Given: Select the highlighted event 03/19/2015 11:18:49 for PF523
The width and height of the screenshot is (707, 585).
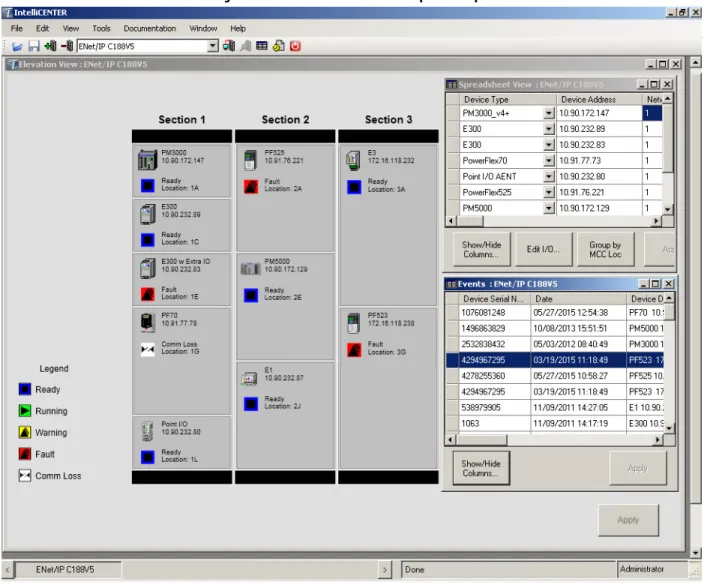Looking at the screenshot, I should pos(556,360).
